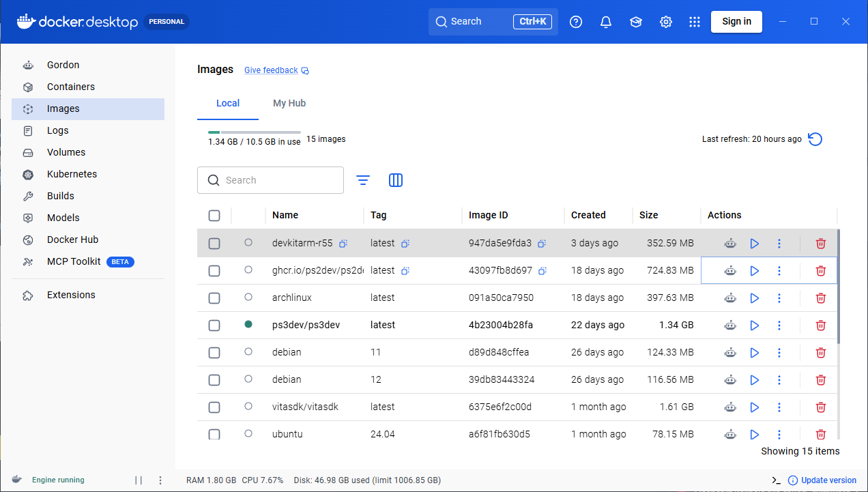The height and width of the screenshot is (492, 868).
Task: Check the vitasdk/vitasdk row checkbox
Action: coord(214,407)
